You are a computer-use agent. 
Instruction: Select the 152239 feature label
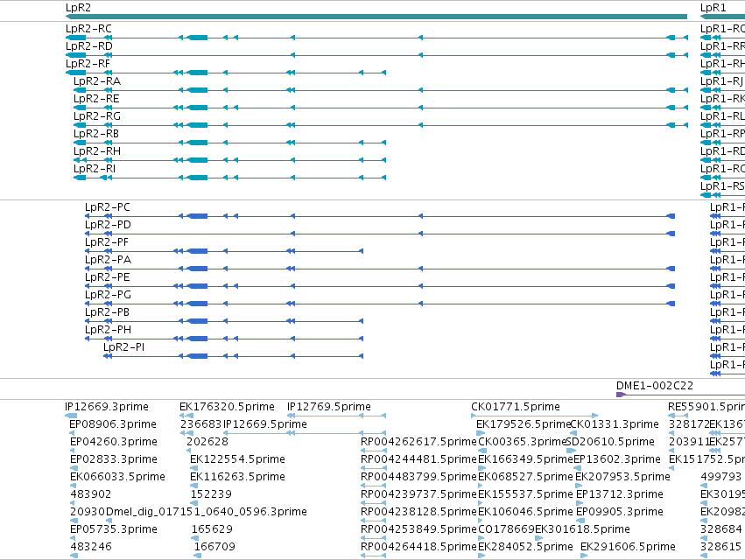211,494
